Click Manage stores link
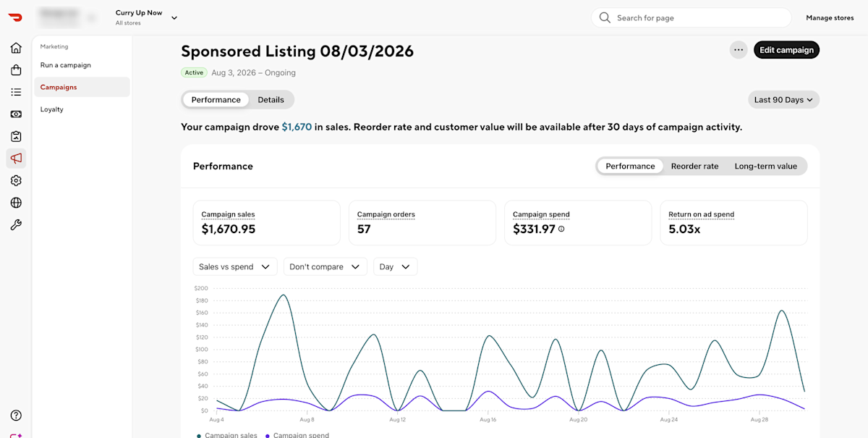 (x=830, y=18)
